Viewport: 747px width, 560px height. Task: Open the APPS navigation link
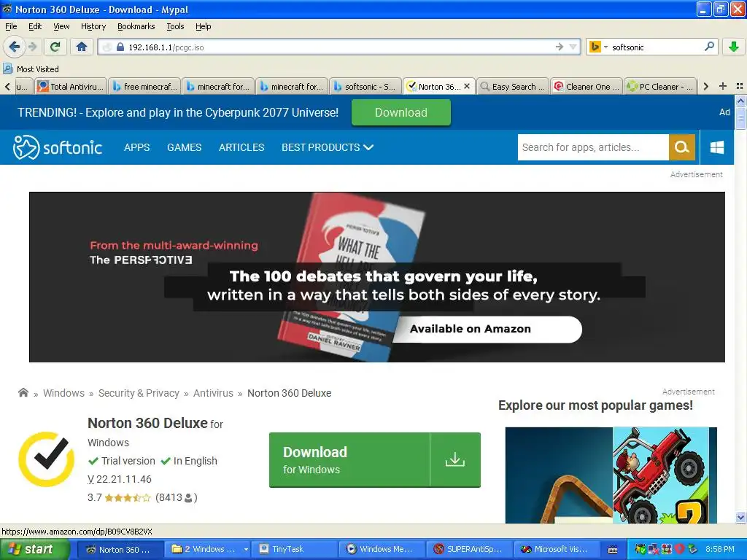click(136, 147)
